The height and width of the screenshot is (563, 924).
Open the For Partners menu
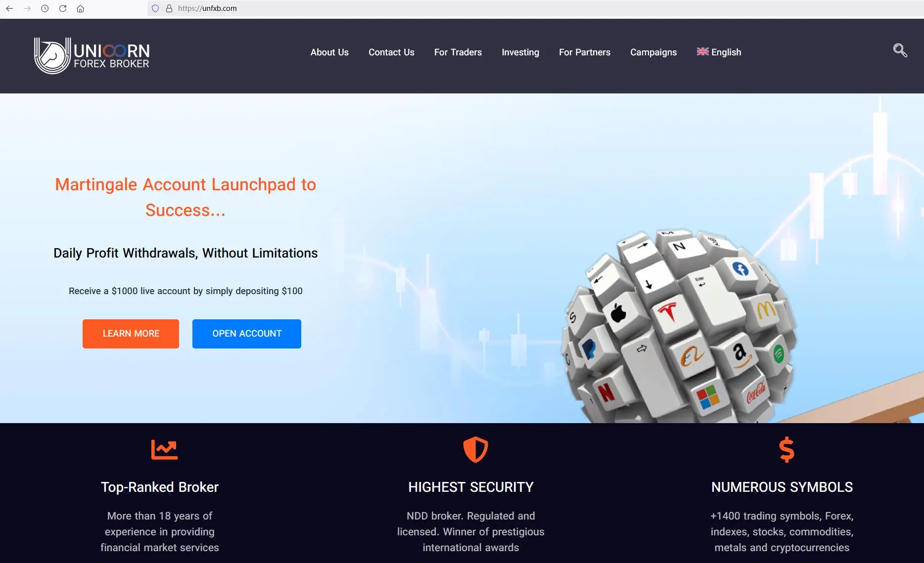tap(585, 52)
